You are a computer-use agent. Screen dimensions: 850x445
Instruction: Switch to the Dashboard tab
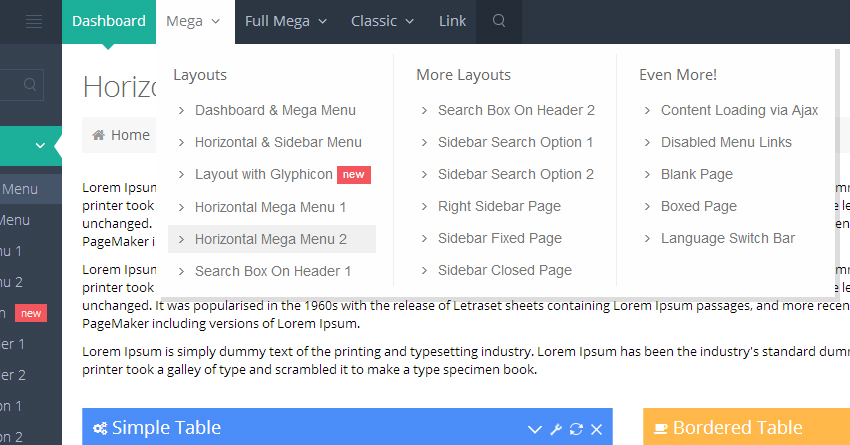click(x=108, y=22)
